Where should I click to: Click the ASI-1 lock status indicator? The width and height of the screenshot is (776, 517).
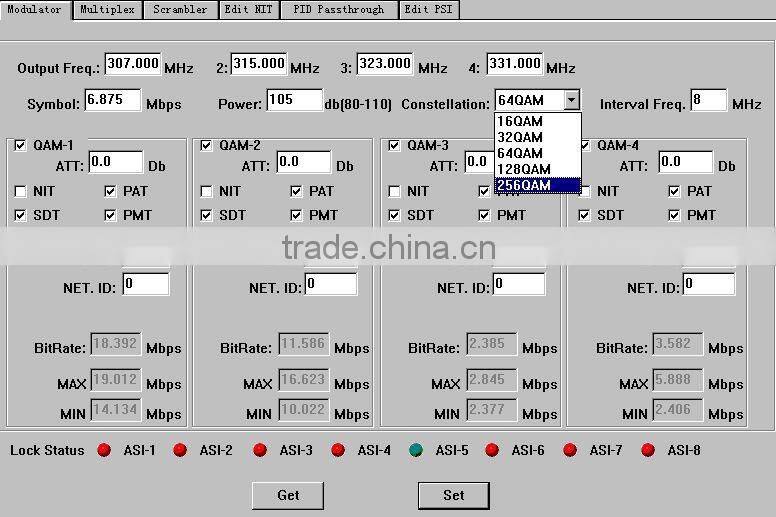pos(104,450)
